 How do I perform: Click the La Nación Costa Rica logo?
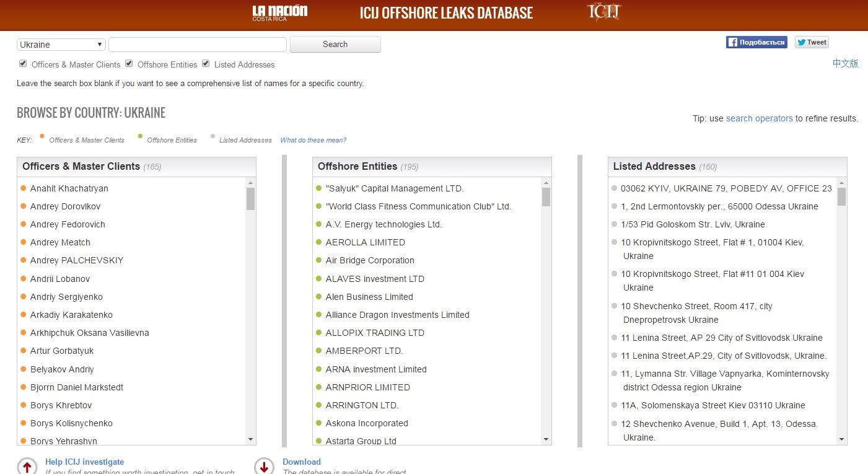tap(279, 13)
